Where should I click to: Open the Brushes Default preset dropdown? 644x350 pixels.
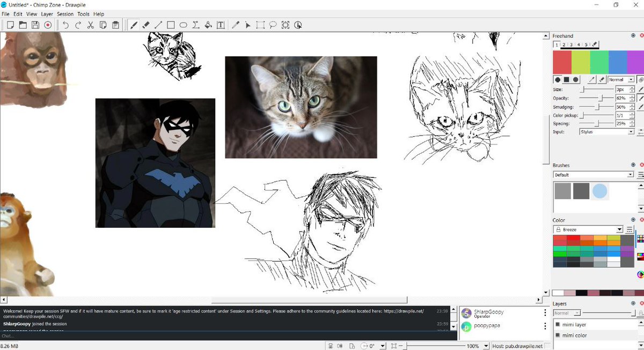point(594,175)
